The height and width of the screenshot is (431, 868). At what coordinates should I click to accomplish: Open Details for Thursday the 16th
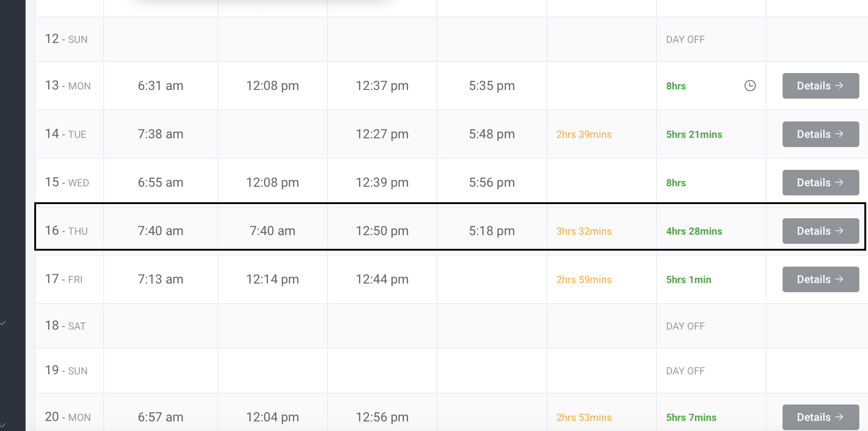pyautogui.click(x=820, y=231)
